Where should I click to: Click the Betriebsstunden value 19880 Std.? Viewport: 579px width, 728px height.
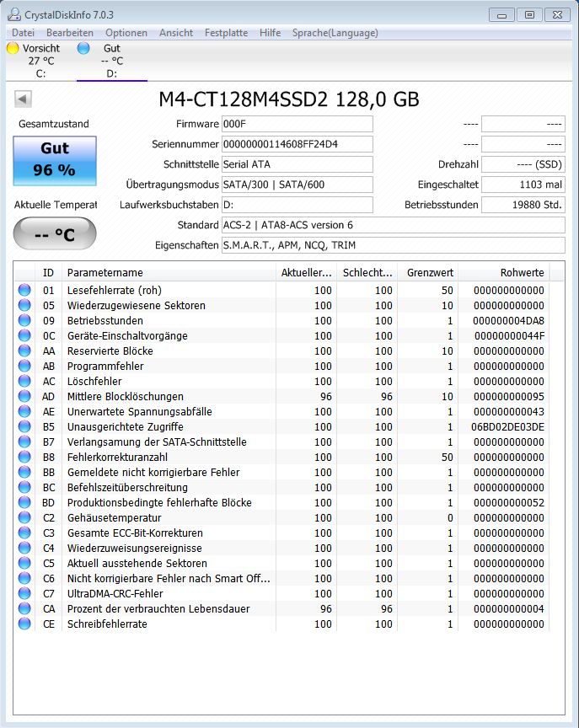pos(523,205)
